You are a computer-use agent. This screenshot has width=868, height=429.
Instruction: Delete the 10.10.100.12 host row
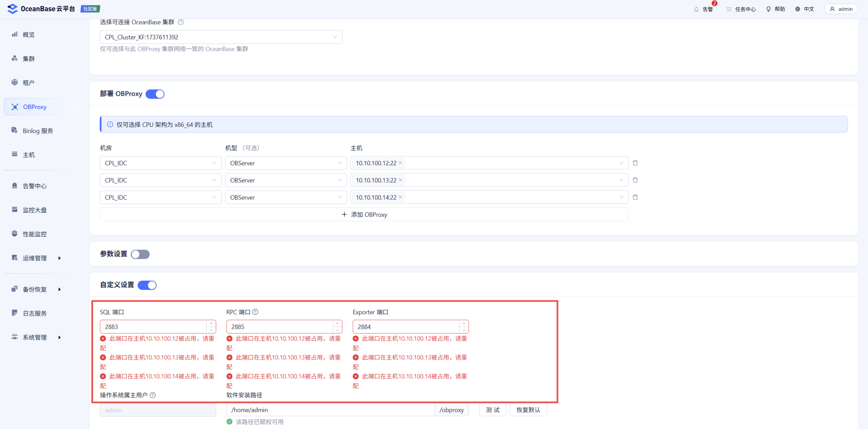[x=635, y=163]
